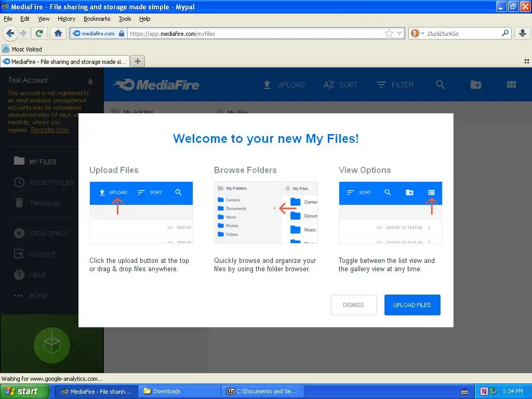Click the address bar URL field
Viewport: 532px width, 399px height.
click(256, 33)
